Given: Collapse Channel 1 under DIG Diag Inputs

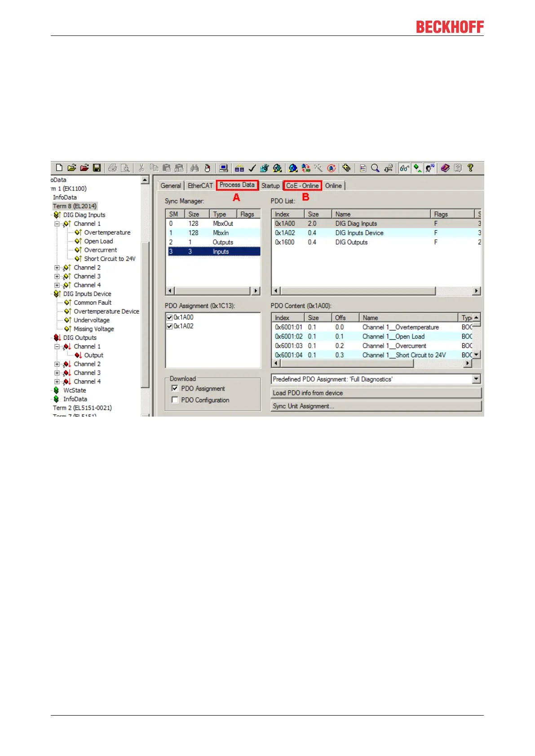Looking at the screenshot, I should [x=57, y=224].
